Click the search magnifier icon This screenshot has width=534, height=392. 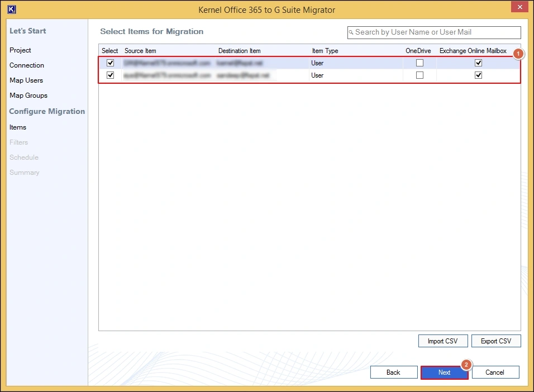pos(351,32)
